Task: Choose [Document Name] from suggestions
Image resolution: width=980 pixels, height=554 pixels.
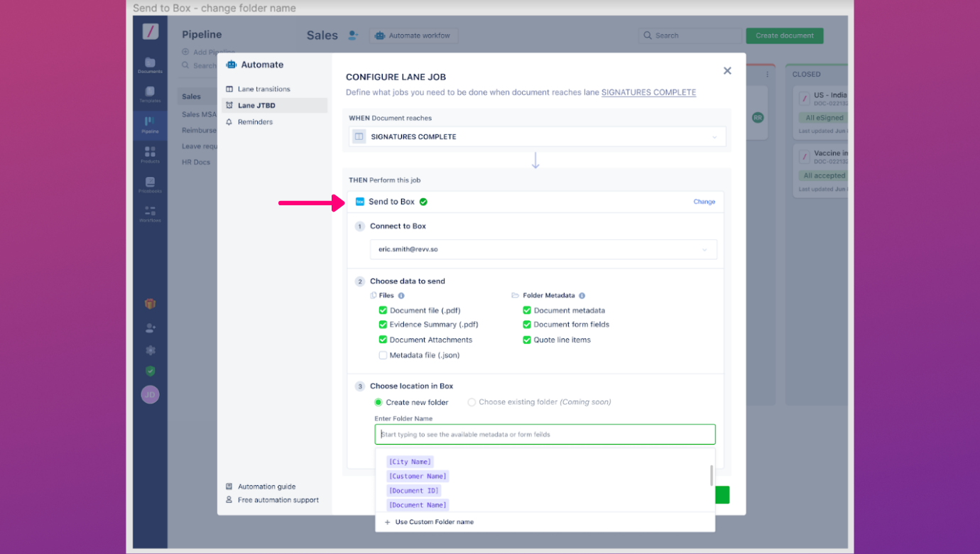Action: pos(418,505)
